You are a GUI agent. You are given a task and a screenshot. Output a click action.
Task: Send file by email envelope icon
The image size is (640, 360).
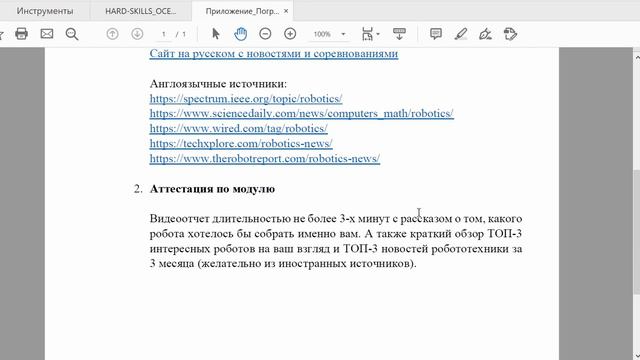tap(47, 34)
